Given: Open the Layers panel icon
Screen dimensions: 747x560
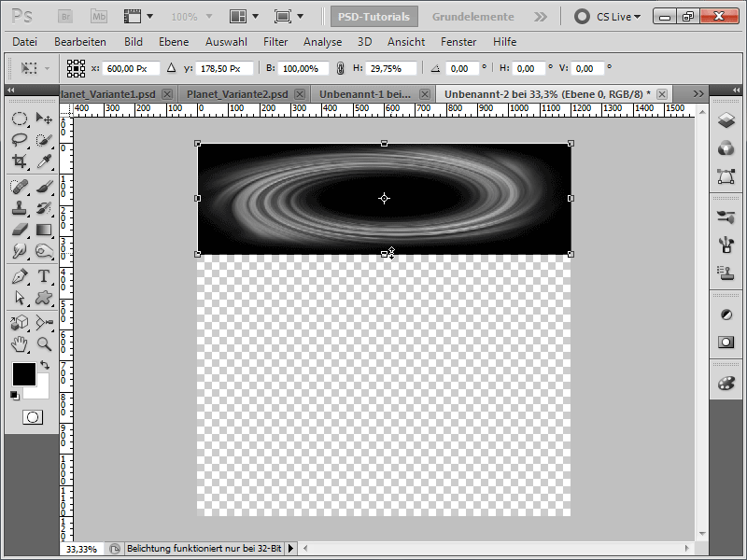Looking at the screenshot, I should (726, 120).
